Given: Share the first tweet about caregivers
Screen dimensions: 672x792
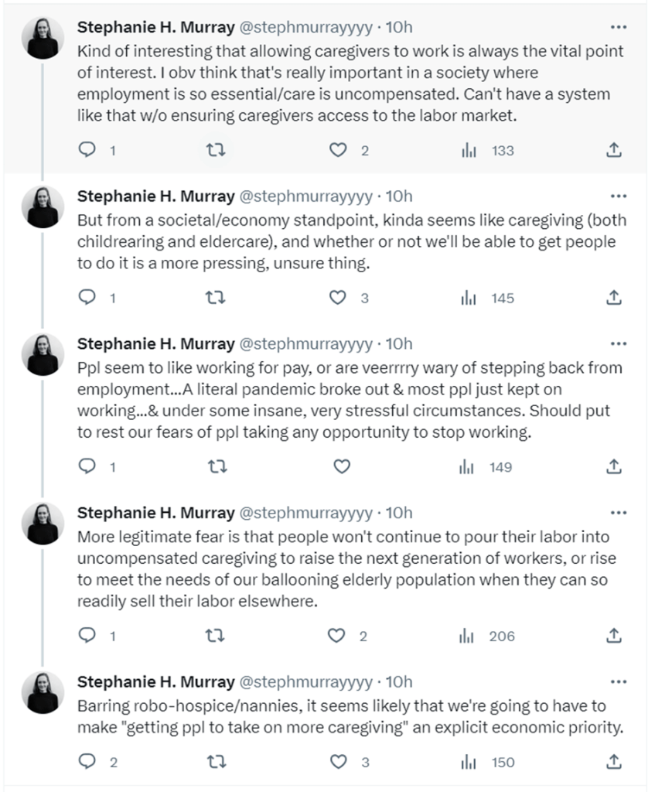Looking at the screenshot, I should 613,151.
